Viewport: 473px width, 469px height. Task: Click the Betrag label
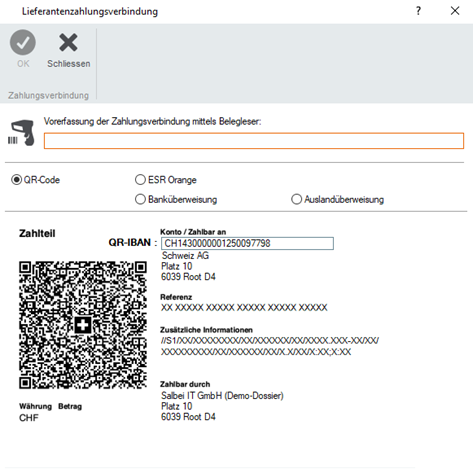coord(70,406)
